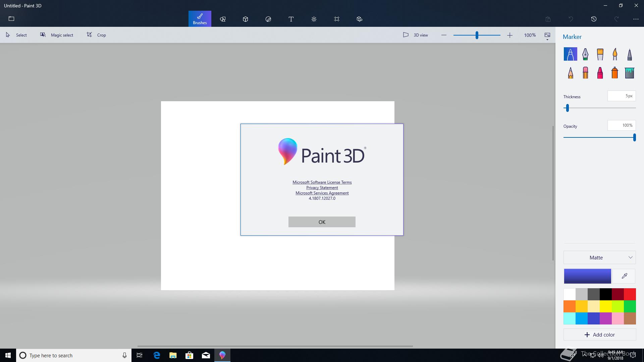Screen dimensions: 644x362
Task: Open the 3D shapes tool
Action: click(x=246, y=19)
